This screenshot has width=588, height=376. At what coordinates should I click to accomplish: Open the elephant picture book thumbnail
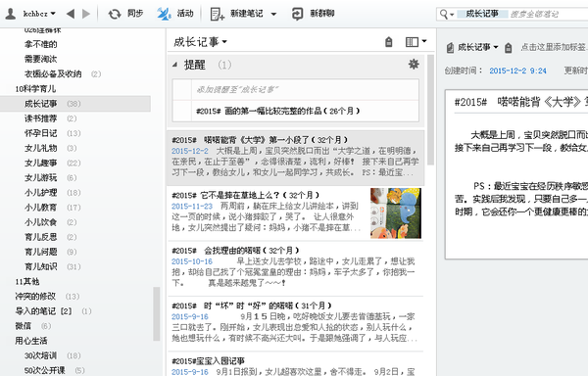396,213
